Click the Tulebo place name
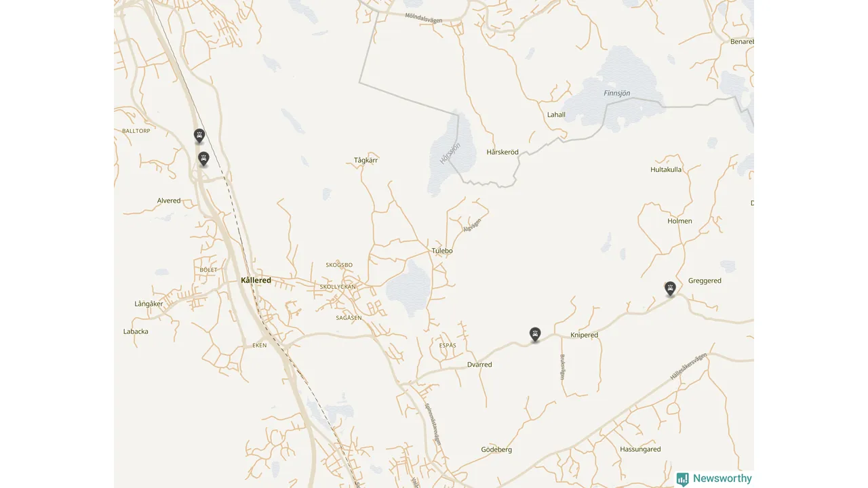The image size is (868, 488). pyautogui.click(x=442, y=251)
